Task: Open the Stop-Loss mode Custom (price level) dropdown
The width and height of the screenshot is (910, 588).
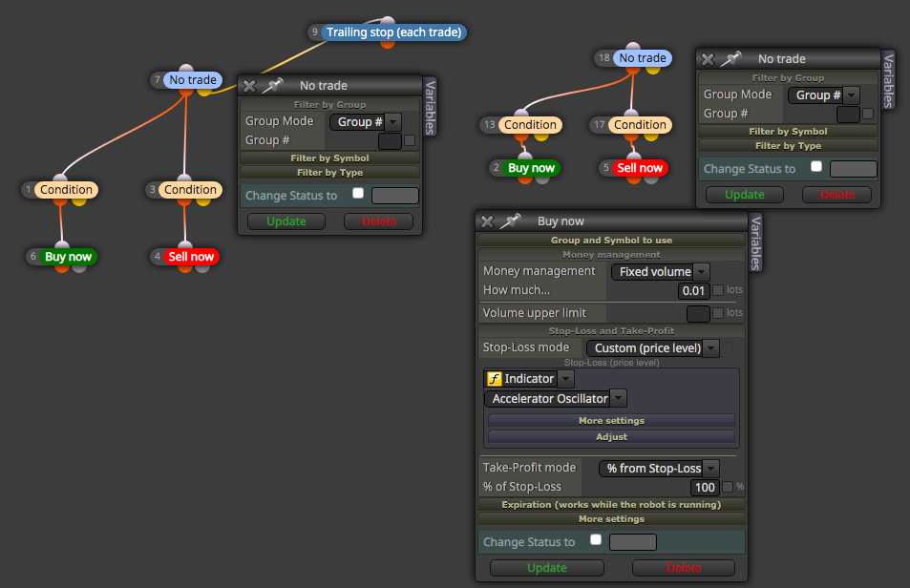Action: coord(653,347)
